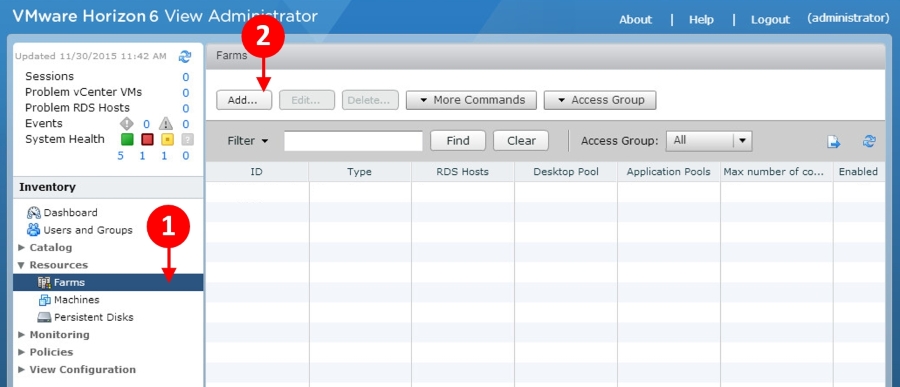Open the Access Group toolbar dropdown

click(600, 100)
